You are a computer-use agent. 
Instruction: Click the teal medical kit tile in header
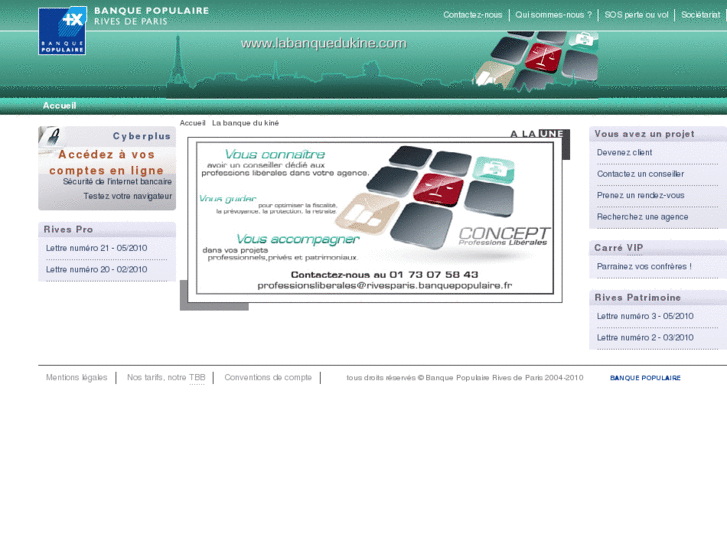(x=584, y=38)
